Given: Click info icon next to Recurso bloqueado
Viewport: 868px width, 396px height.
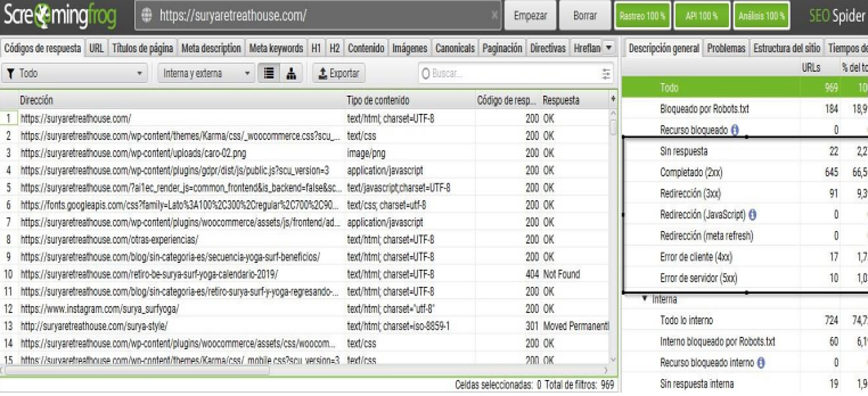Looking at the screenshot, I should click(735, 130).
